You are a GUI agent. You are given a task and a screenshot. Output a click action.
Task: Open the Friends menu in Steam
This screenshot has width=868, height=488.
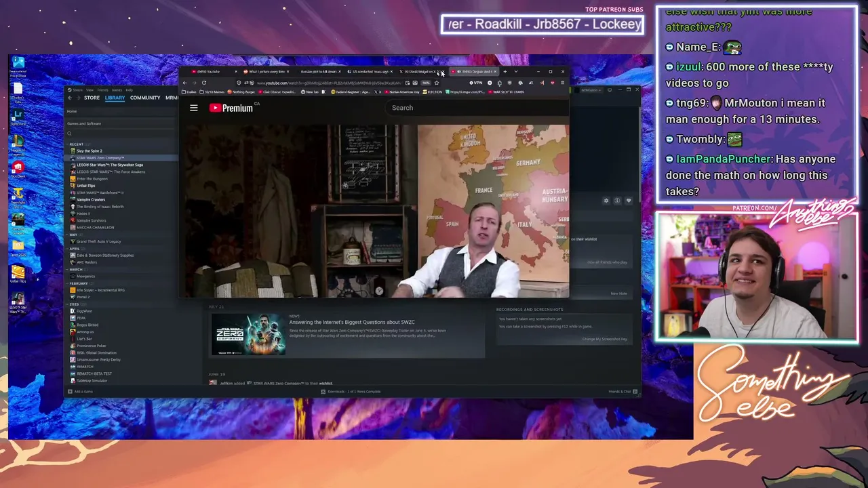pyautogui.click(x=102, y=89)
